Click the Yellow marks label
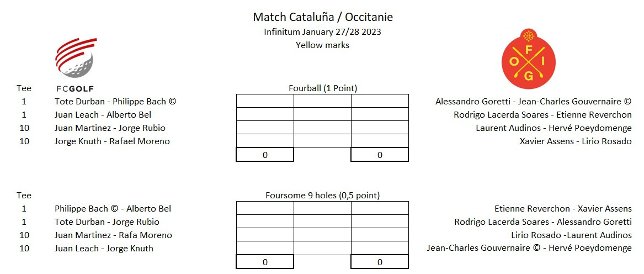The height and width of the screenshot is (274, 644). pyautogui.click(x=322, y=45)
